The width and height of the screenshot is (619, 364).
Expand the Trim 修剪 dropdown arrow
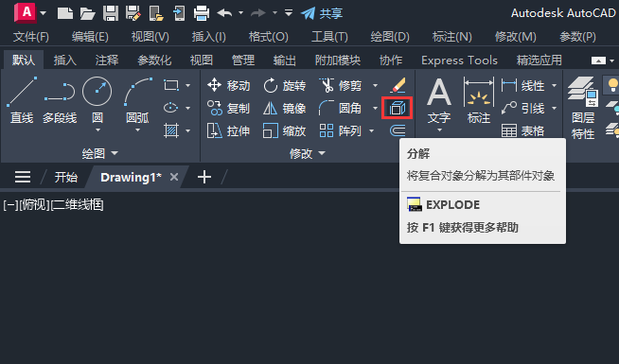(375, 86)
